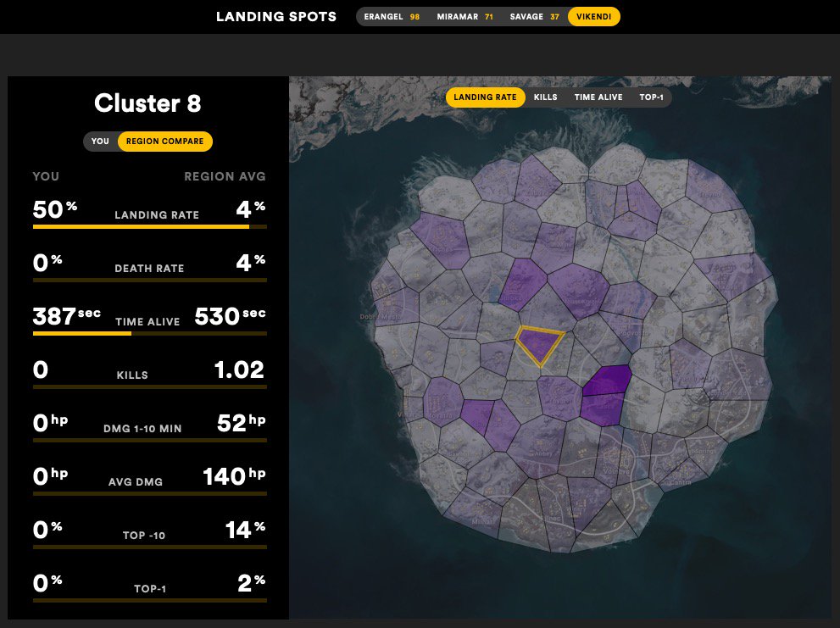Viewport: 840px width, 628px height.
Task: Switch the stats panel to YOU
Action: (x=100, y=142)
